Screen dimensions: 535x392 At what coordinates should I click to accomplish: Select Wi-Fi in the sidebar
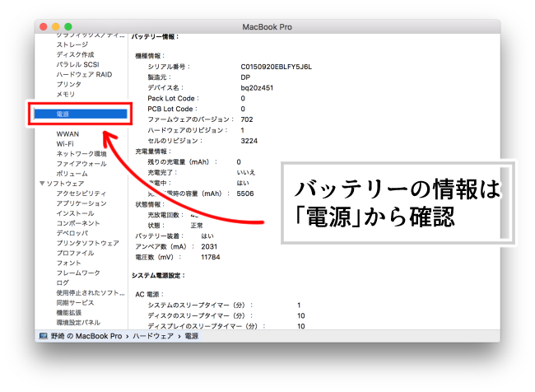click(65, 144)
